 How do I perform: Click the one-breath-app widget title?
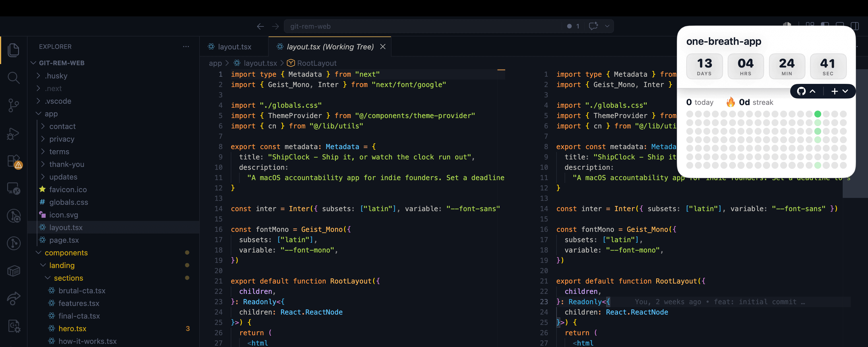pos(724,41)
